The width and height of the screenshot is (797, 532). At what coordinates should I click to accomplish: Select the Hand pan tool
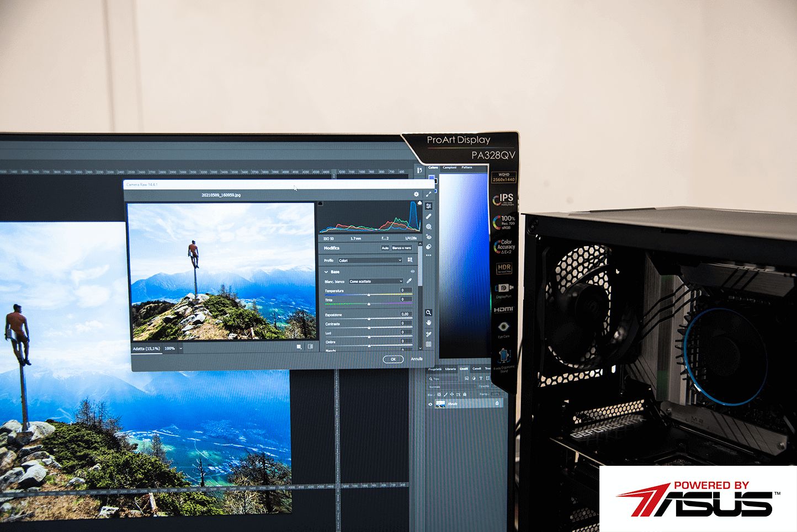coord(428,323)
